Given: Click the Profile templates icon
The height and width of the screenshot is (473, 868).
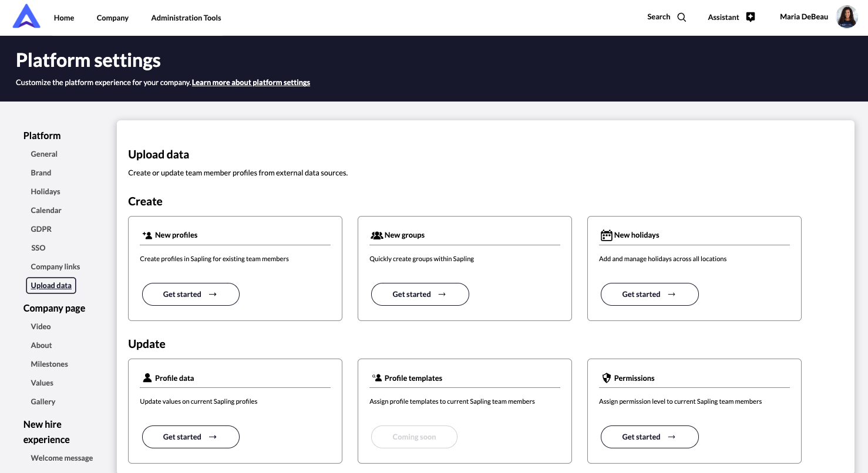Looking at the screenshot, I should tap(376, 378).
